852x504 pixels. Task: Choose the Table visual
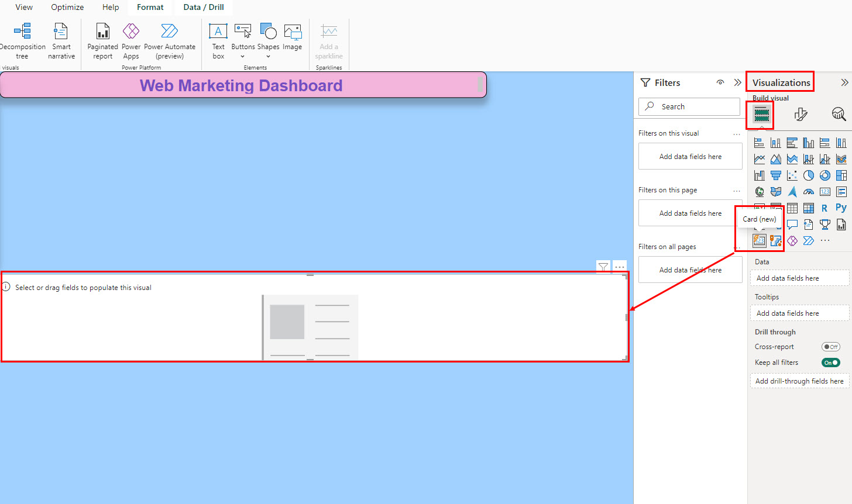792,208
